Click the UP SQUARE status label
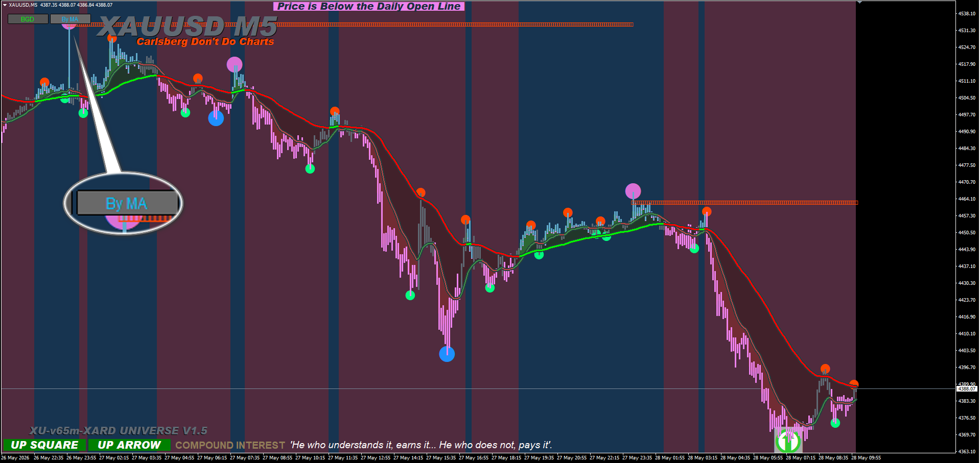The height and width of the screenshot is (463, 980). (44, 445)
